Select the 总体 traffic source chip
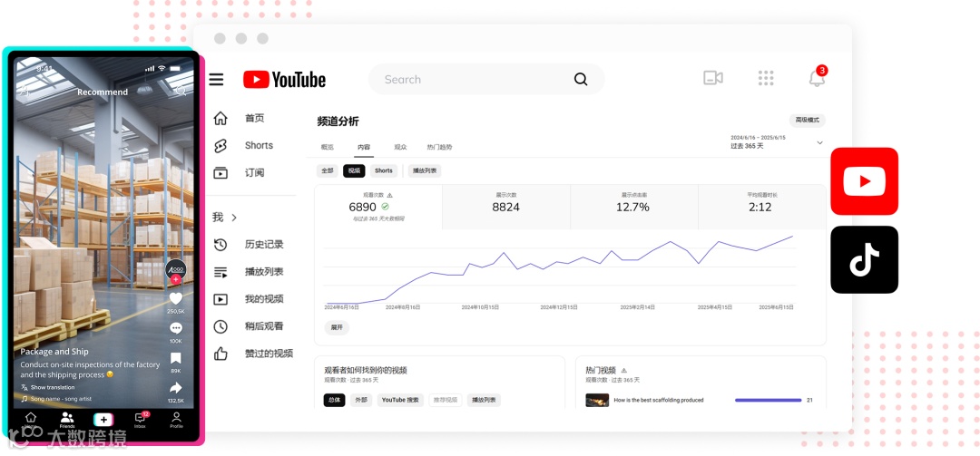 334,400
